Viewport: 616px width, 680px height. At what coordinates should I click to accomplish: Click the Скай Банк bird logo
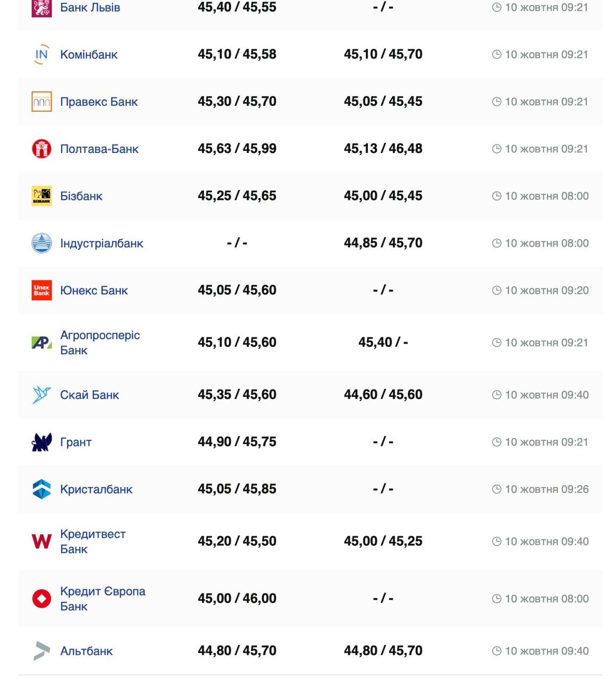click(41, 395)
